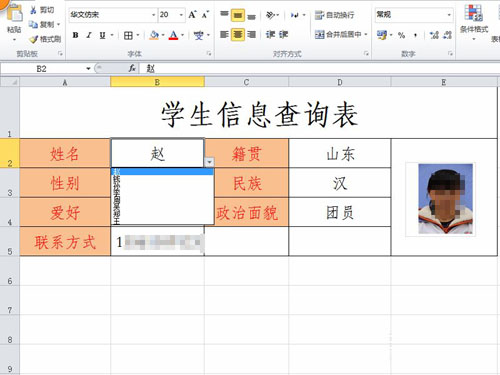Open the Font (字体) dialog launcher
The width and height of the screenshot is (500, 375).
pyautogui.click(x=209, y=53)
